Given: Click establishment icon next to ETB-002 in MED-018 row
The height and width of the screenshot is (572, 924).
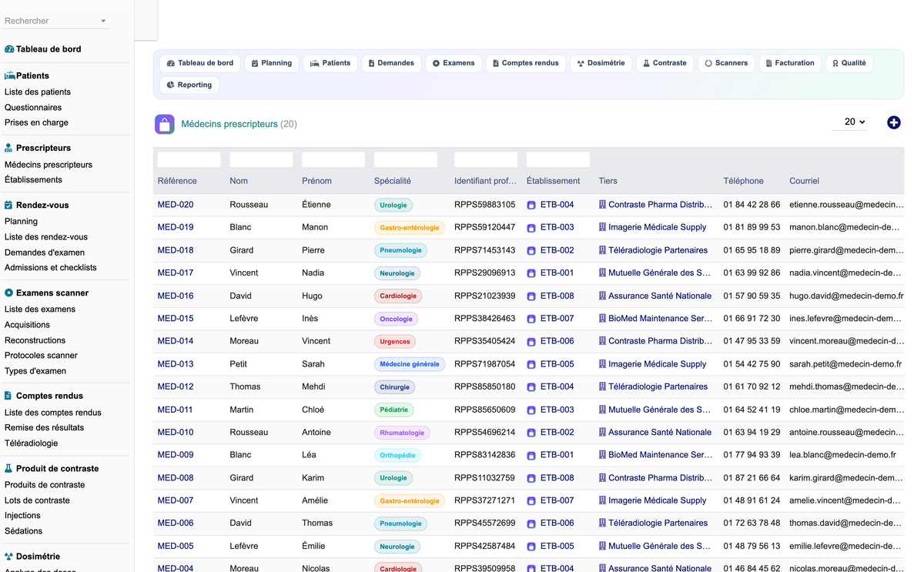Looking at the screenshot, I should [x=531, y=251].
